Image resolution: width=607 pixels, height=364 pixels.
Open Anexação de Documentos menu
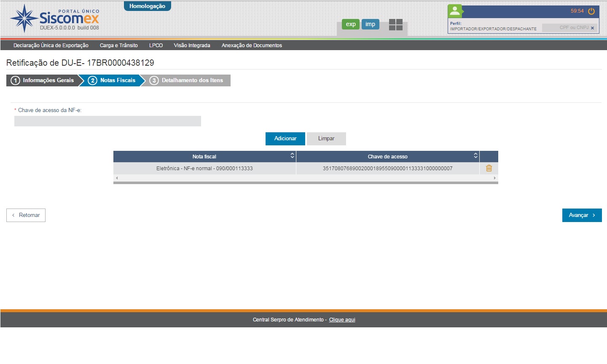pyautogui.click(x=252, y=45)
